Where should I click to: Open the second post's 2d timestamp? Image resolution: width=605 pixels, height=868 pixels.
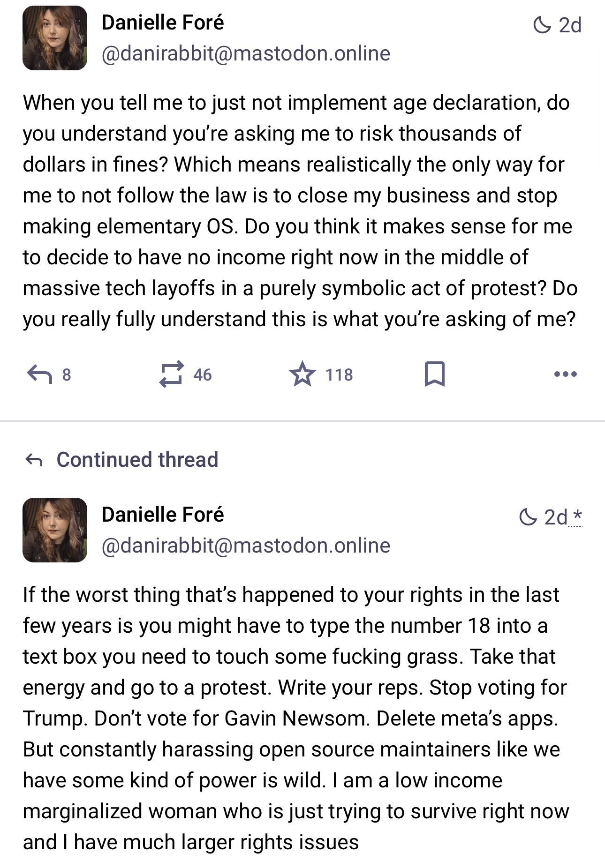[x=555, y=517]
